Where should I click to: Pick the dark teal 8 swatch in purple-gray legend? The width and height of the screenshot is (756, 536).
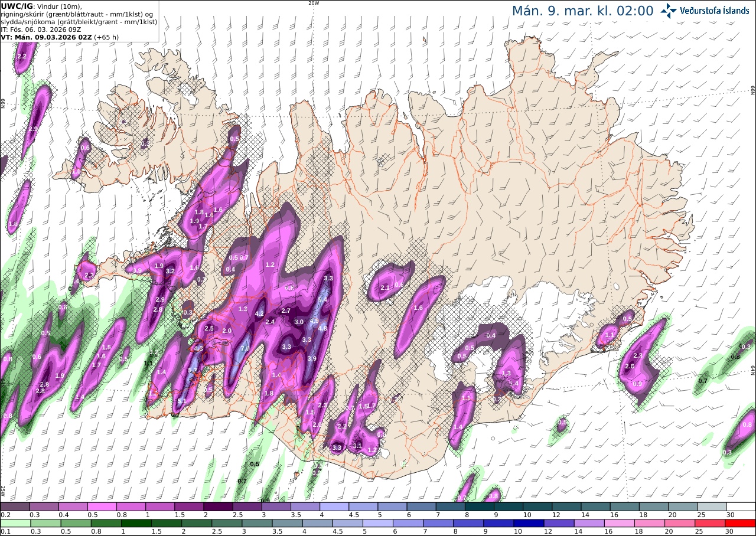(480, 506)
